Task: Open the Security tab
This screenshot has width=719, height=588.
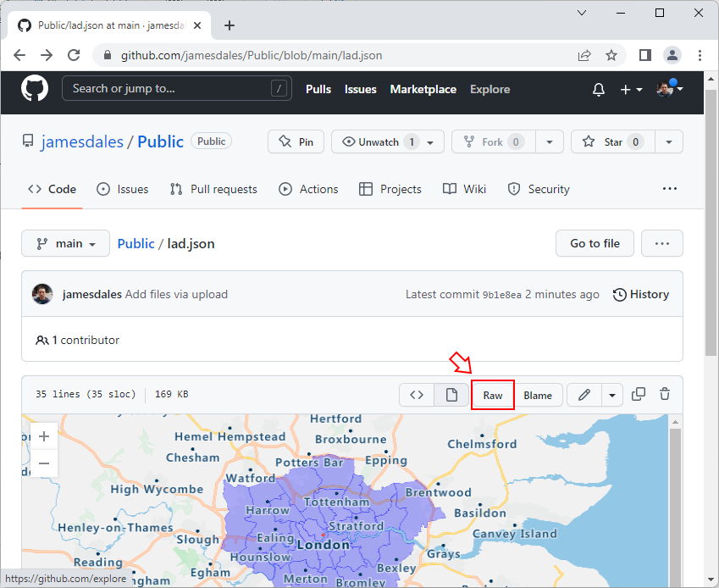Action: (539, 189)
